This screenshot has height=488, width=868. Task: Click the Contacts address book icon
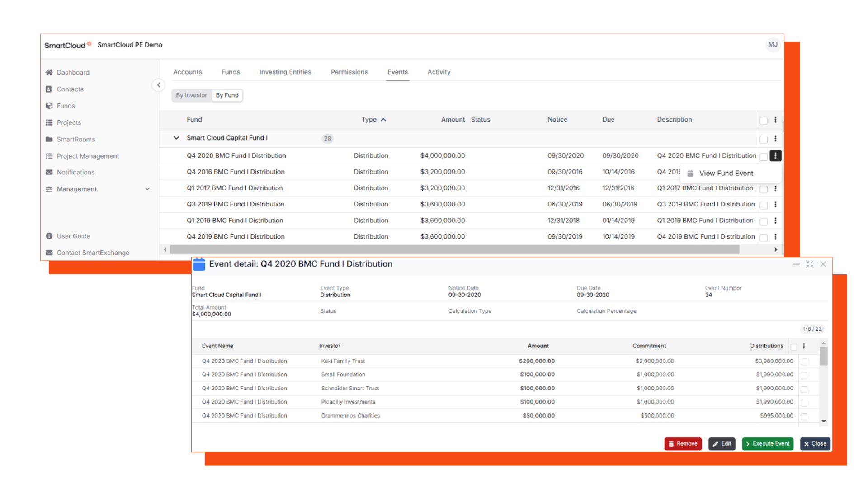pyautogui.click(x=49, y=89)
